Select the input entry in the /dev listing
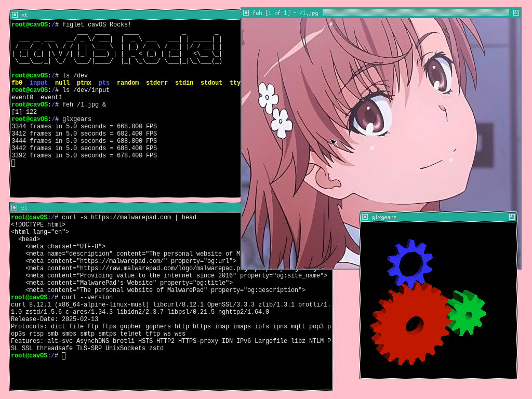 [x=38, y=82]
